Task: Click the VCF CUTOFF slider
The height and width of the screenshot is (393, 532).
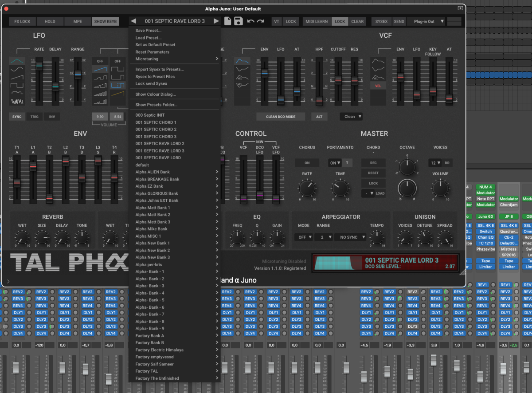Action: point(338,80)
